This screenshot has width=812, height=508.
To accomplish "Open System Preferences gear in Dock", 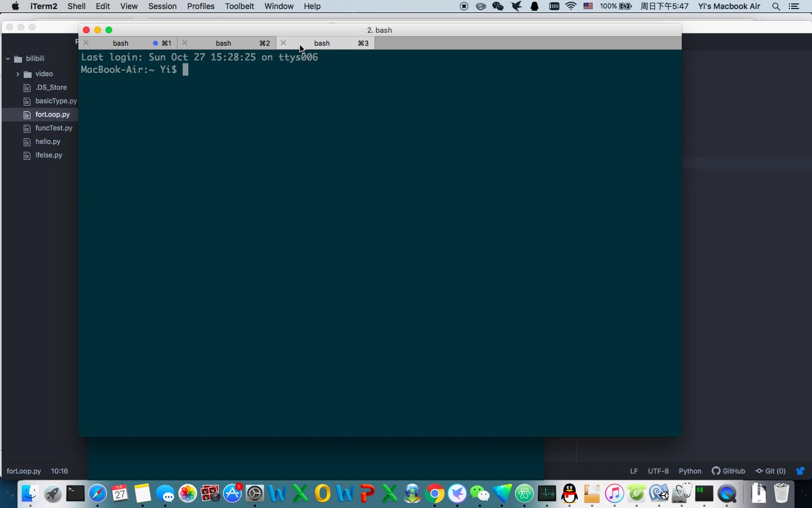I will coord(255,494).
